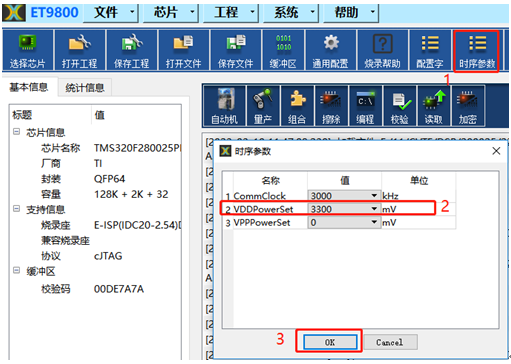The image size is (511, 364).
Task: Collapse the 芯片信息 tree node
Action: pos(16,132)
